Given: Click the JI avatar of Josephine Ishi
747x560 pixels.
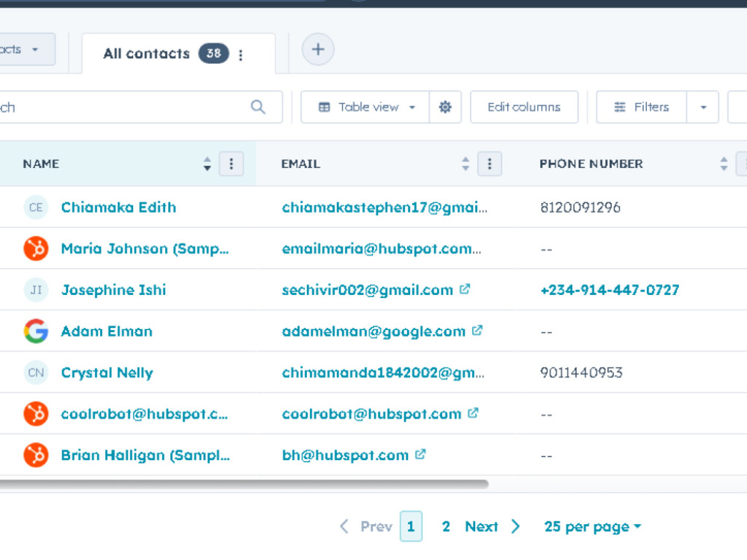Looking at the screenshot, I should pos(36,290).
